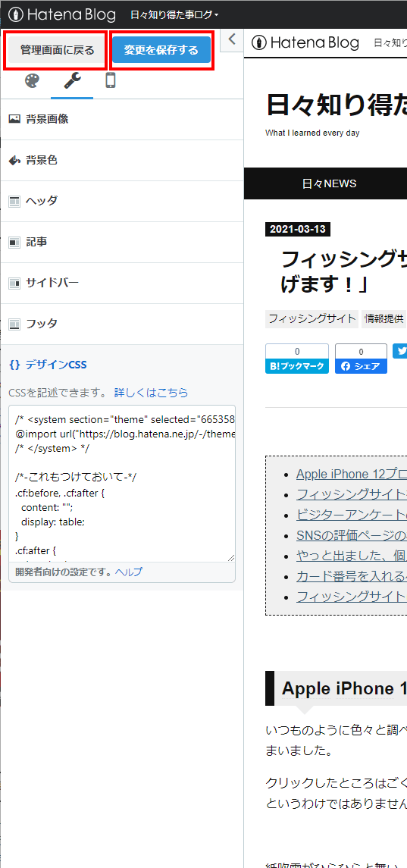Expand the フッタ section
The image size is (407, 868).
tap(122, 324)
